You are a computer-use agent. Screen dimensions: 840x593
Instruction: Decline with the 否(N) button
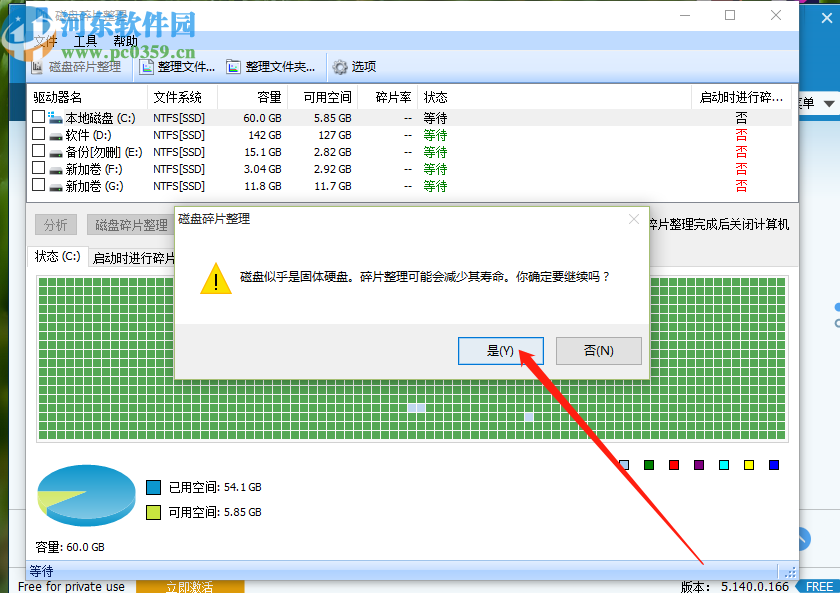pos(598,351)
